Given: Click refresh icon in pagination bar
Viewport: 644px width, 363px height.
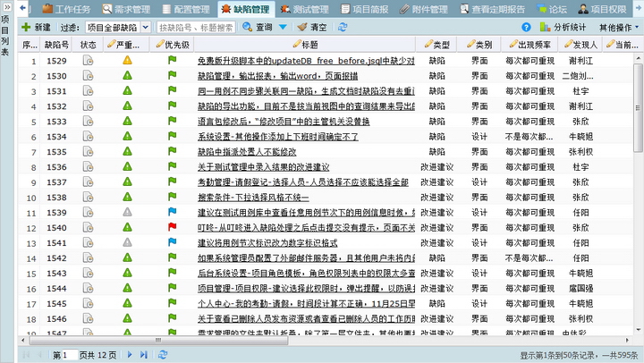Looking at the screenshot, I should point(163,355).
